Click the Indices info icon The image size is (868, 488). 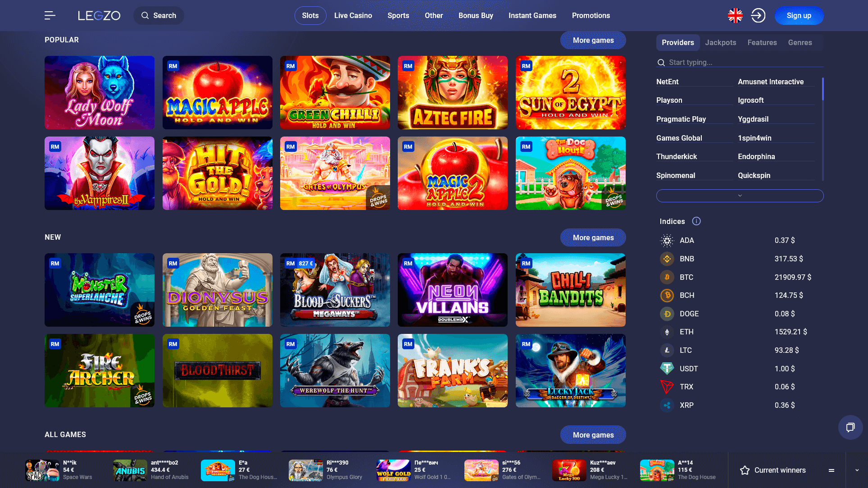tap(696, 221)
